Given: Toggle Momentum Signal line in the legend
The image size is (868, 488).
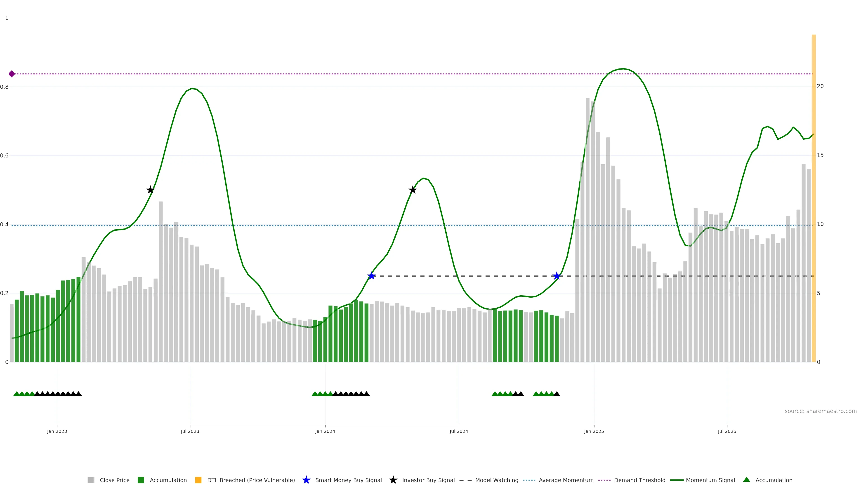Looking at the screenshot, I should [x=710, y=480].
